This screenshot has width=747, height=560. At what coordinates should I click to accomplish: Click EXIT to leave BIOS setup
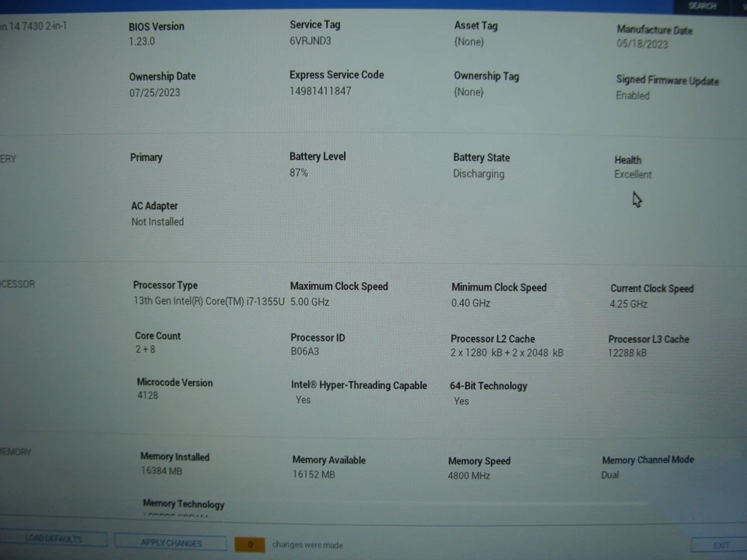(x=720, y=545)
